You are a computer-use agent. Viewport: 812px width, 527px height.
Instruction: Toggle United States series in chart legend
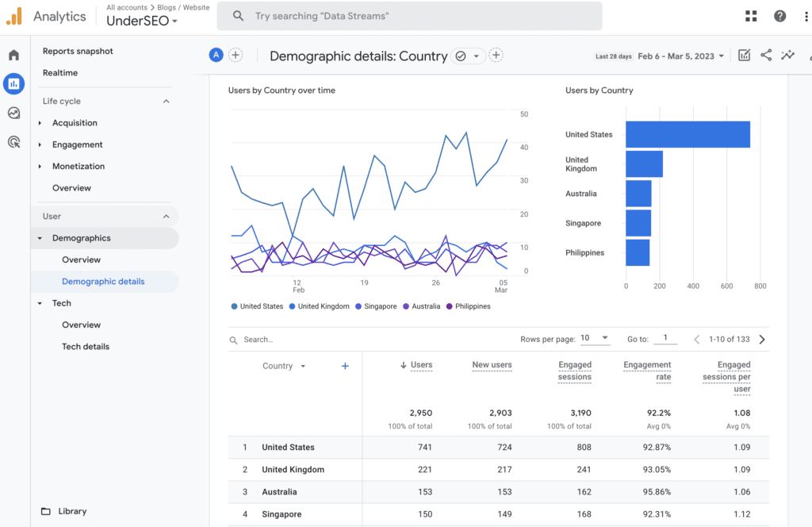click(x=256, y=306)
